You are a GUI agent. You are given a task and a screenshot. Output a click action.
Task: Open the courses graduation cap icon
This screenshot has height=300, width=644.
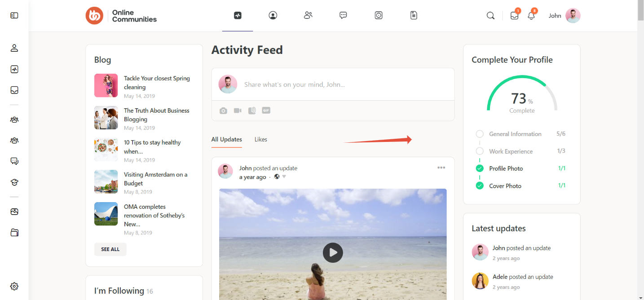[14, 182]
